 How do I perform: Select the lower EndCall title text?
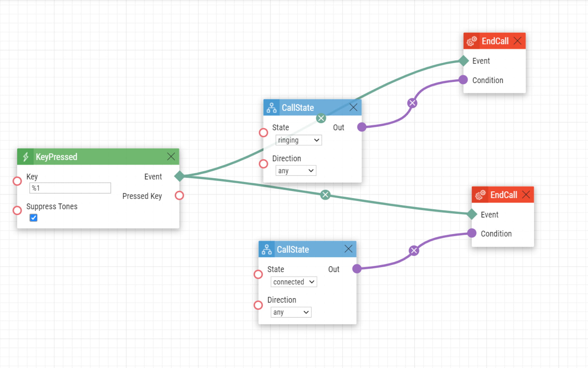[x=503, y=195]
